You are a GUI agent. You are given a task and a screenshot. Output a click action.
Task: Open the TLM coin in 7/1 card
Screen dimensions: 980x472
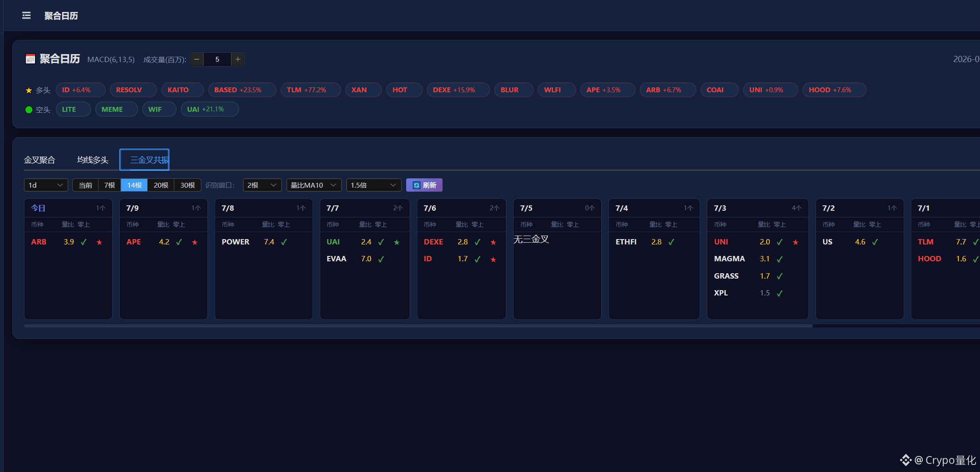pos(925,242)
